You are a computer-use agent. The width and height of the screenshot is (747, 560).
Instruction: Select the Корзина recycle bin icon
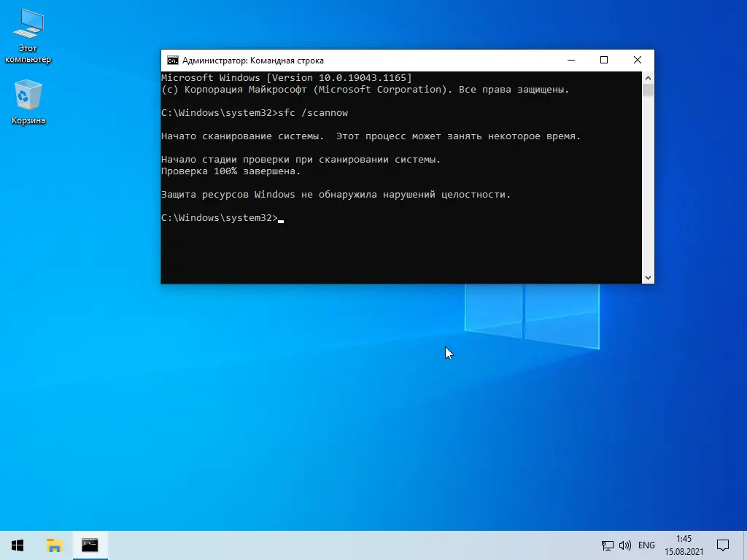28,102
